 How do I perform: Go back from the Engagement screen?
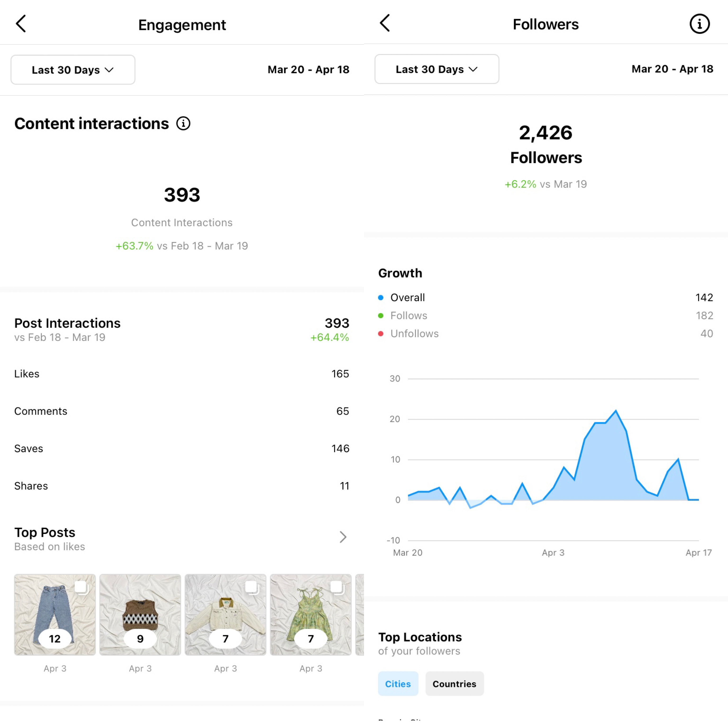(x=21, y=24)
